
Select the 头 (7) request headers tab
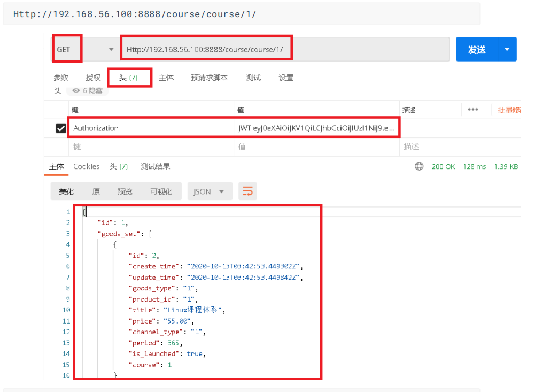(x=128, y=78)
